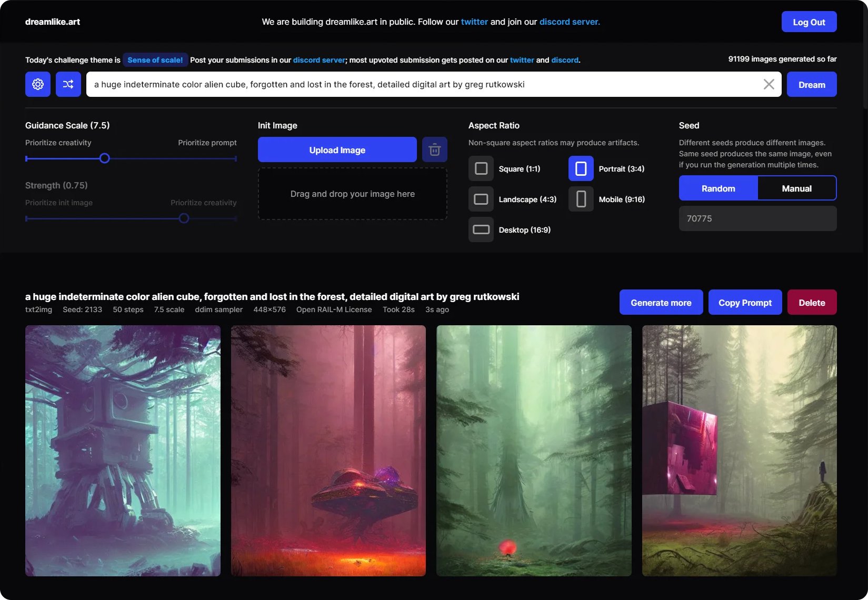Copy the prompt using Copy Prompt
The image size is (868, 600).
tap(745, 303)
